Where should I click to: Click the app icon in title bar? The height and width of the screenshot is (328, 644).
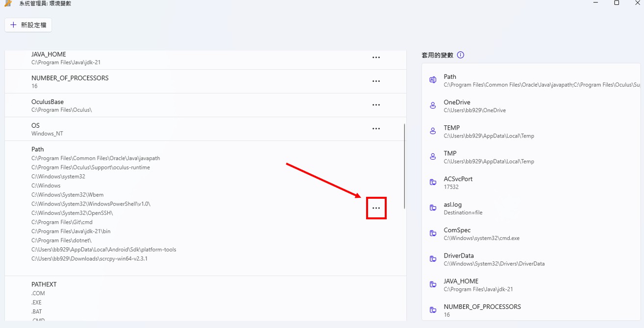tap(8, 3)
